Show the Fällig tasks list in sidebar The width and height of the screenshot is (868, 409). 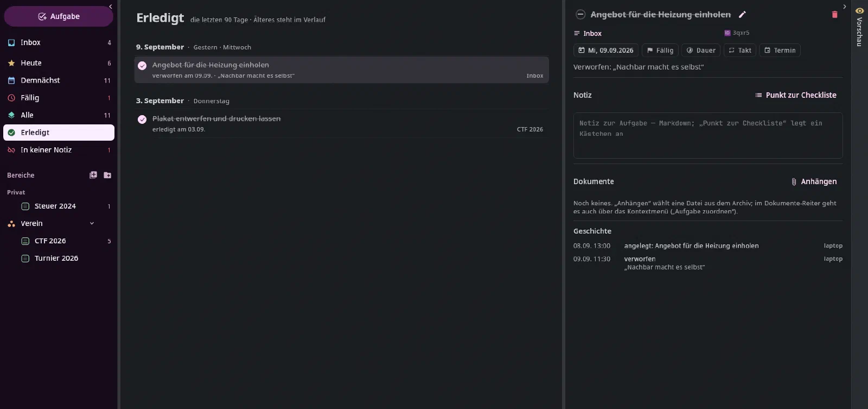59,98
